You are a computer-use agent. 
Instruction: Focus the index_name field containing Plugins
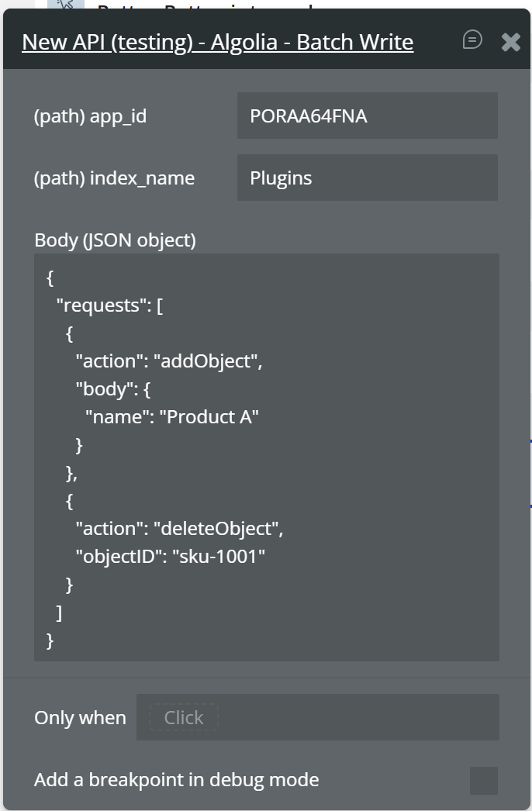point(367,178)
